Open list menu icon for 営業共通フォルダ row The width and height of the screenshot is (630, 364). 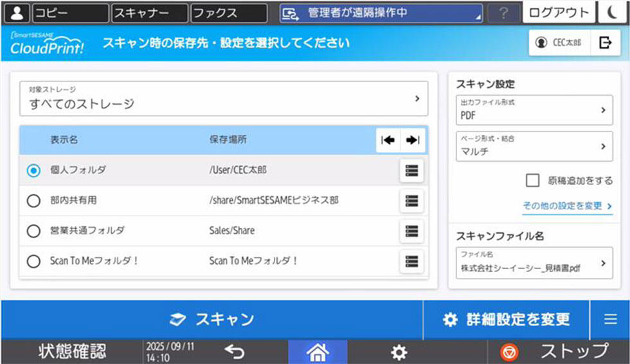tap(411, 231)
